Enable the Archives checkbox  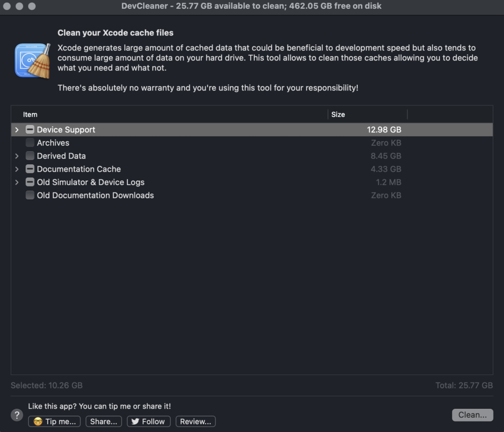tap(30, 143)
